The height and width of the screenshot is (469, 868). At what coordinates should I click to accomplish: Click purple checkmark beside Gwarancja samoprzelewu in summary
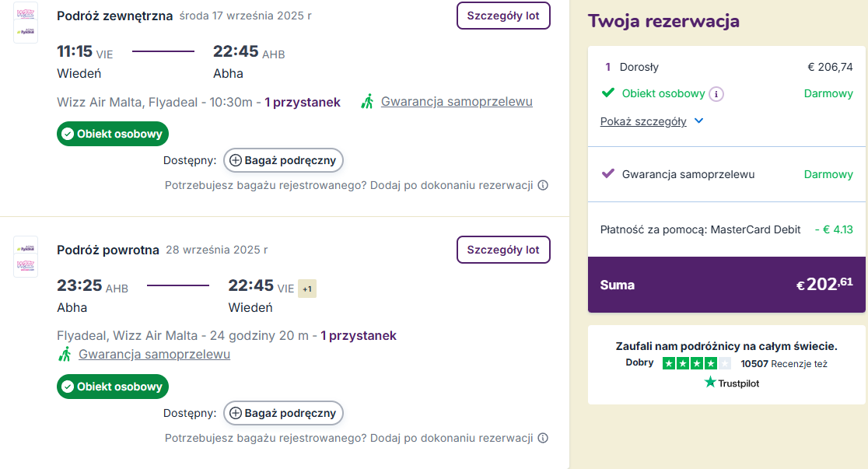pos(607,173)
